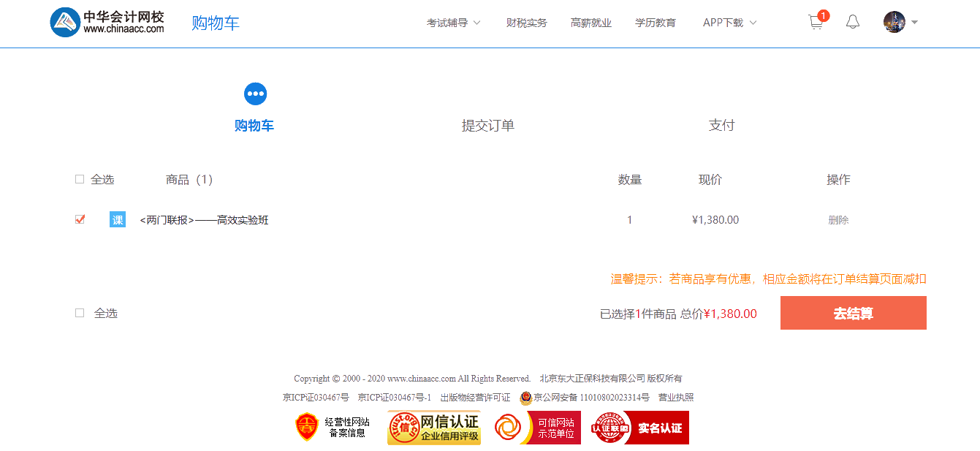Open the 经营性网站备案信息 badge
The height and width of the screenshot is (451, 980).
point(333,428)
